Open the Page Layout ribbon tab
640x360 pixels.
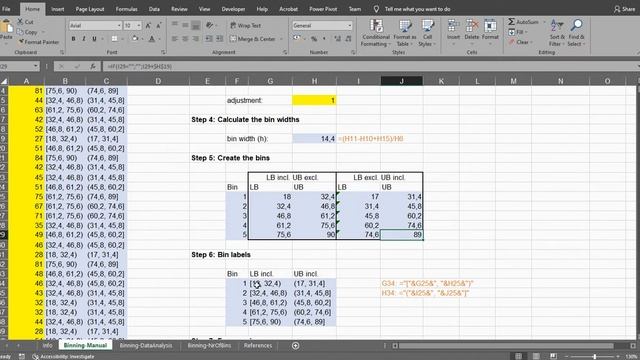point(90,9)
